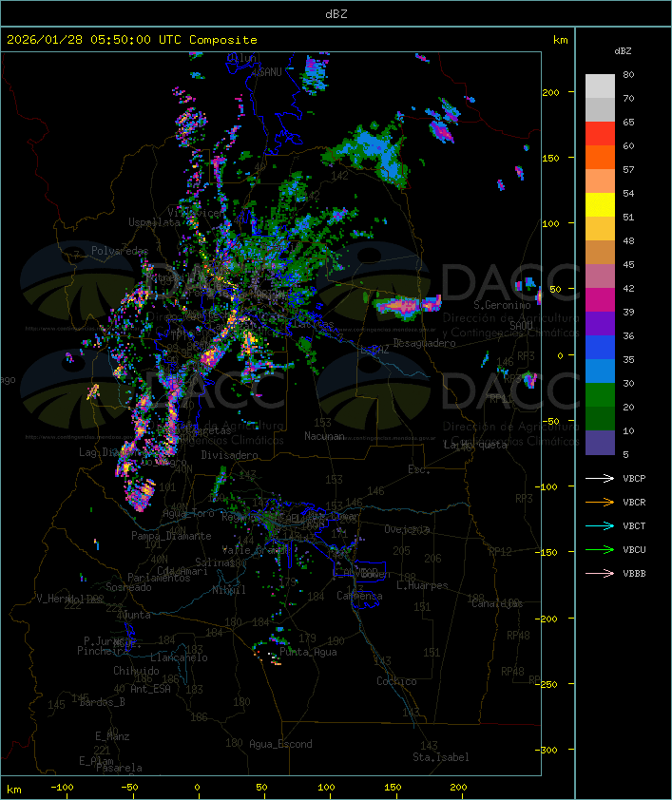This screenshot has width=672, height=800.
Task: Click the 2026/01/28 05:50:00 UTC Composite timestamp
Action: pyautogui.click(x=132, y=40)
